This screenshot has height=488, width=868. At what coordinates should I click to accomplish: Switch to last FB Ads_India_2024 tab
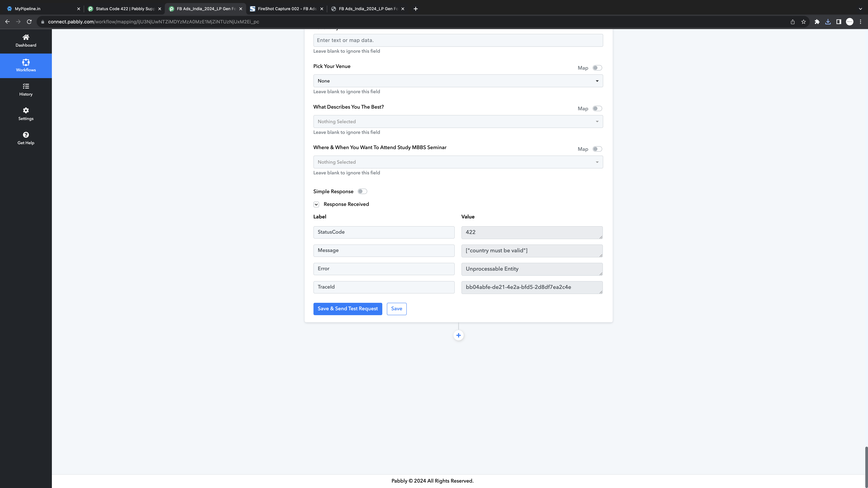tap(367, 9)
